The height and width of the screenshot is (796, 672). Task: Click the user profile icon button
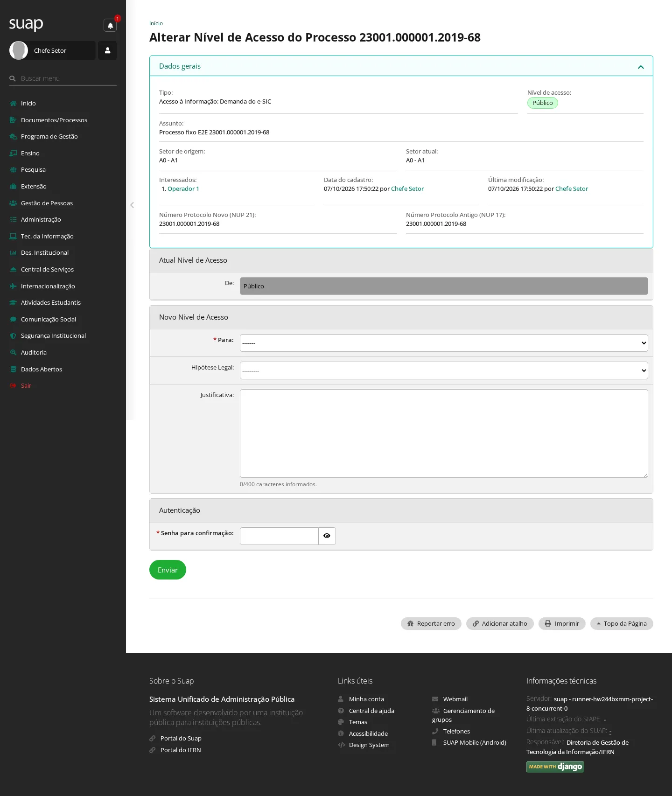(107, 50)
